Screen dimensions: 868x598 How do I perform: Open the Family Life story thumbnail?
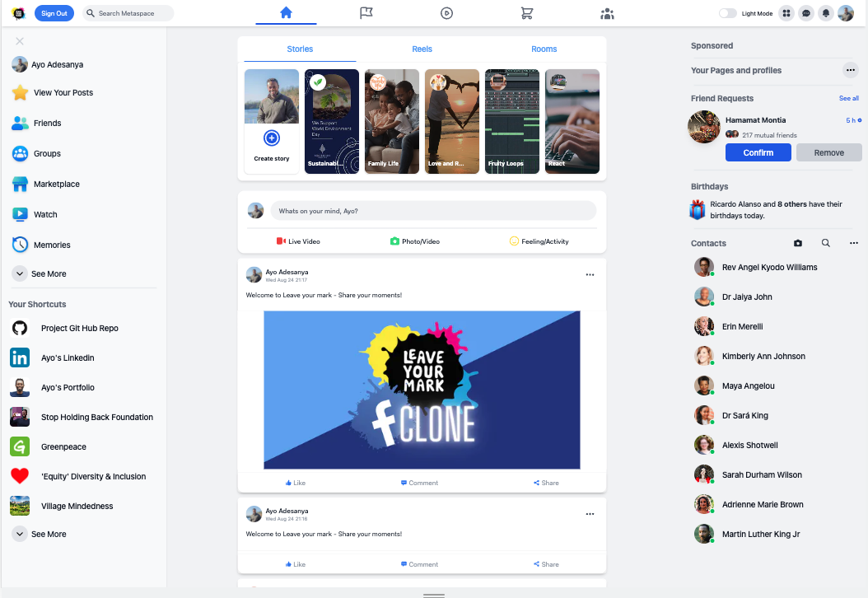click(x=392, y=121)
